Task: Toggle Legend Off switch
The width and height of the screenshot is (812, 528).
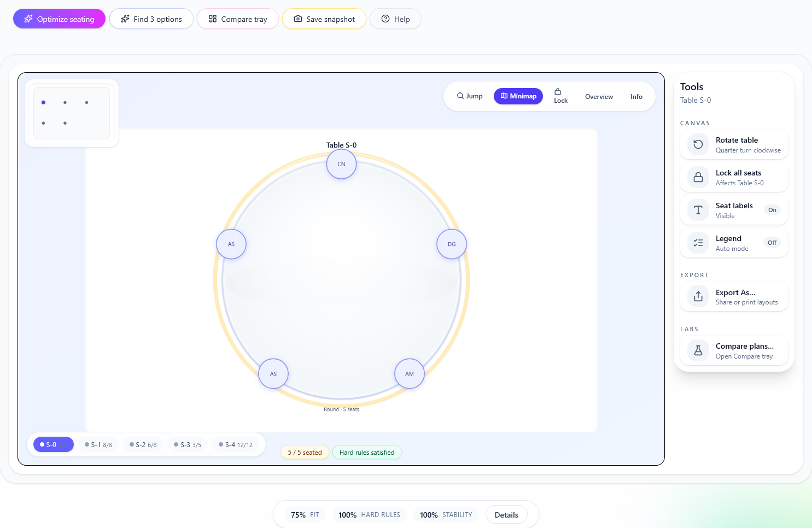Action: (772, 243)
